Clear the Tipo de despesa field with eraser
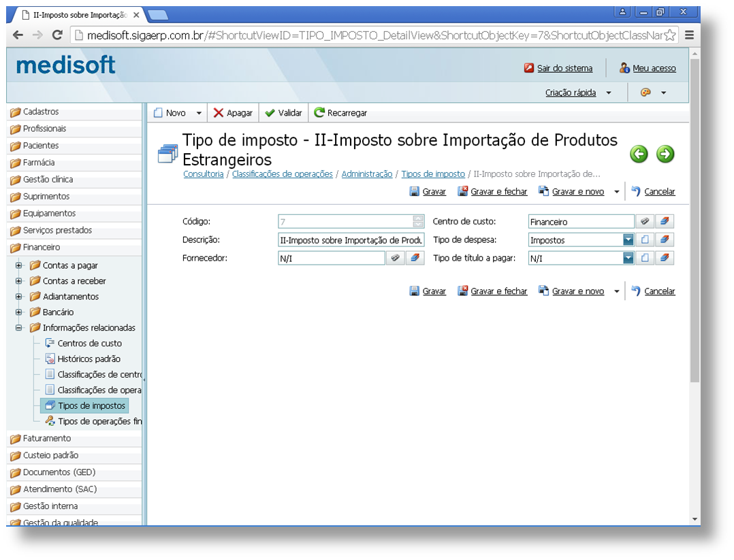This screenshot has width=734, height=560. [665, 240]
